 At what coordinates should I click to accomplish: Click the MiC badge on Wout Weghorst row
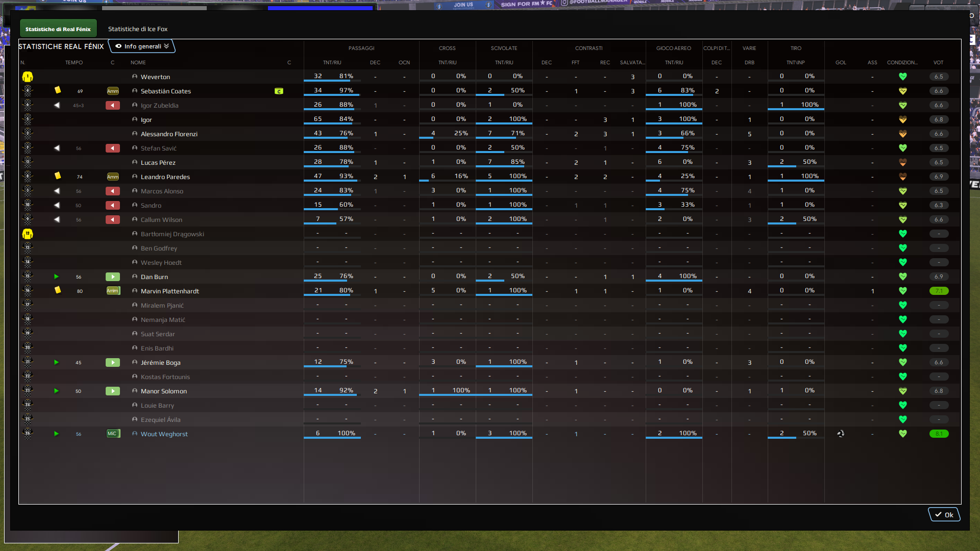click(x=113, y=434)
